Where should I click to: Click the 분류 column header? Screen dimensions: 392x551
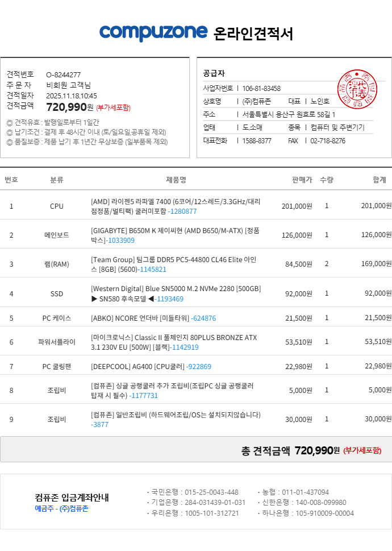57,180
